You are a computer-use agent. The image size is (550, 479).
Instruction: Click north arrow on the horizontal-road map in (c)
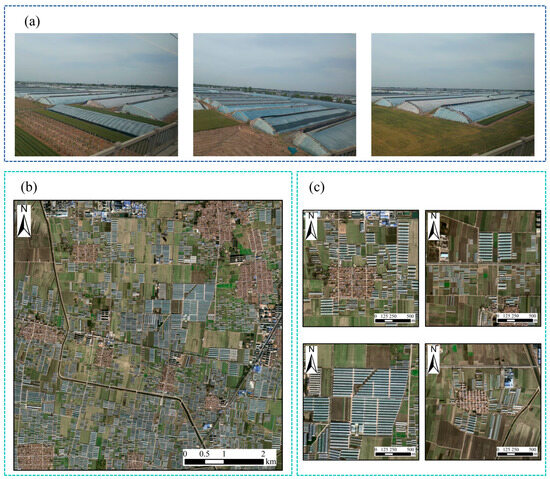434,226
